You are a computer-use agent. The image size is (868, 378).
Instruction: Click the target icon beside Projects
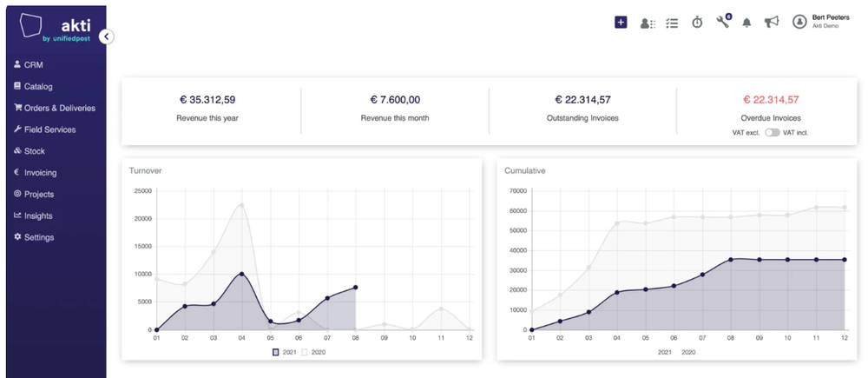click(17, 194)
